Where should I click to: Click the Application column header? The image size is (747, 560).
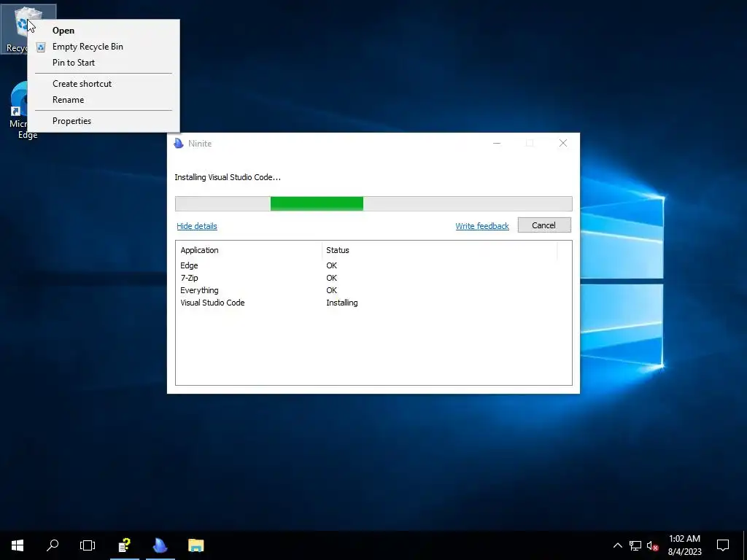pyautogui.click(x=249, y=251)
